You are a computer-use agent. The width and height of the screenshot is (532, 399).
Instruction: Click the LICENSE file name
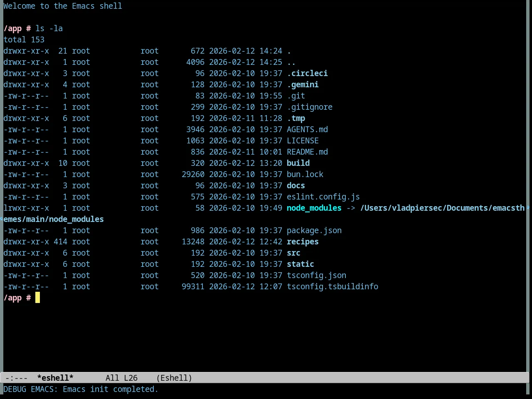click(303, 140)
